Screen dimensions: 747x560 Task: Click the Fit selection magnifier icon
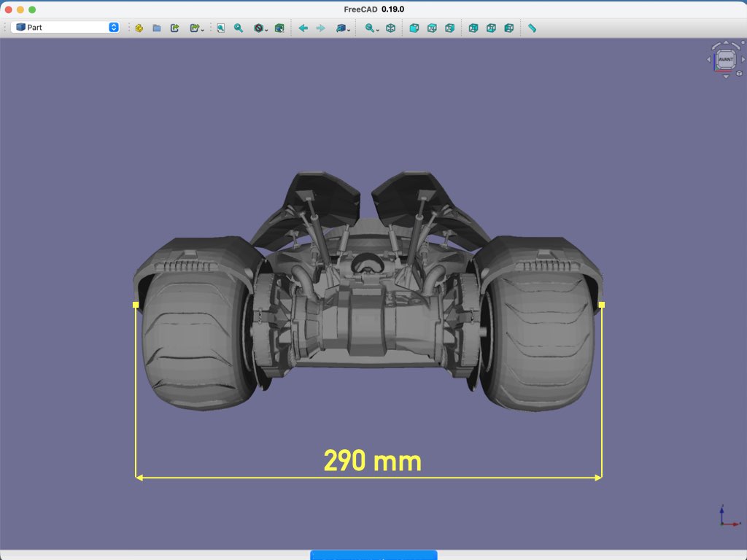click(239, 28)
